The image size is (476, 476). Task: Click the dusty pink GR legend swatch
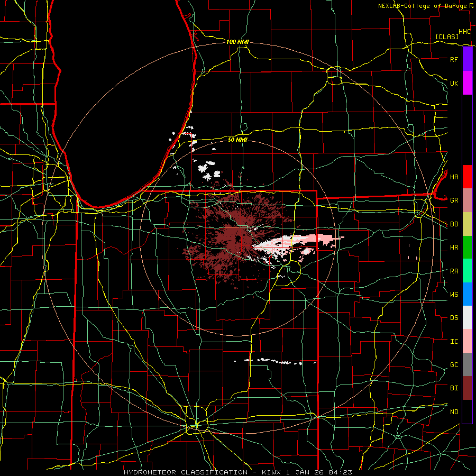(467, 200)
